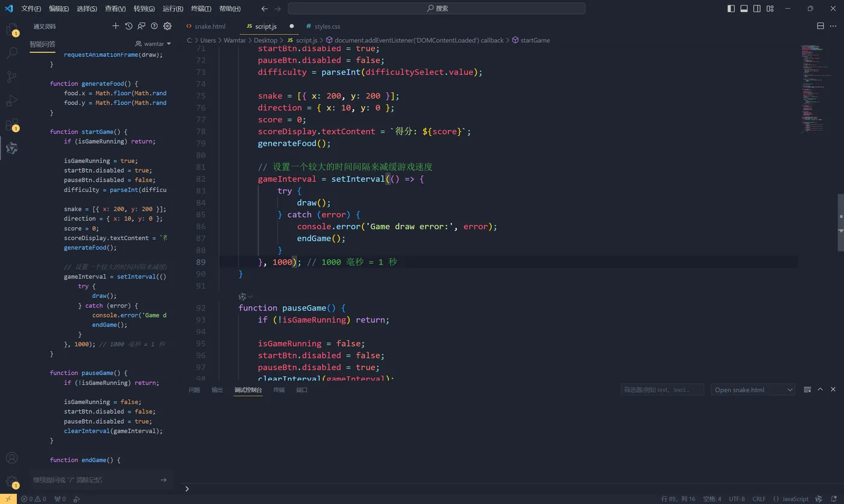Go forward with the right arrow
Viewport: 844px width, 504px height.
(x=277, y=8)
